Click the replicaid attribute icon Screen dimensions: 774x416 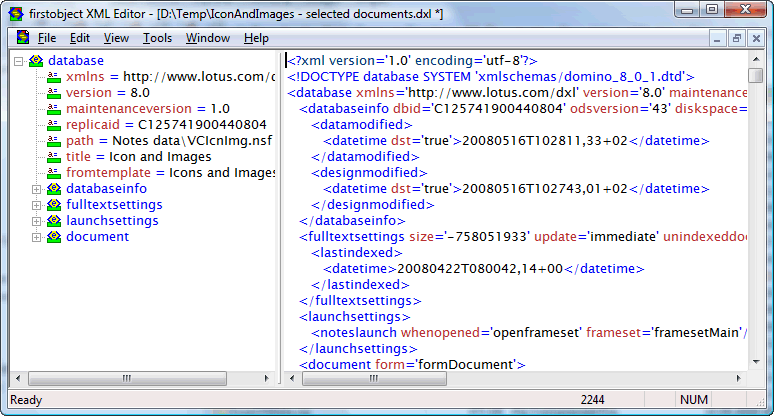point(54,125)
